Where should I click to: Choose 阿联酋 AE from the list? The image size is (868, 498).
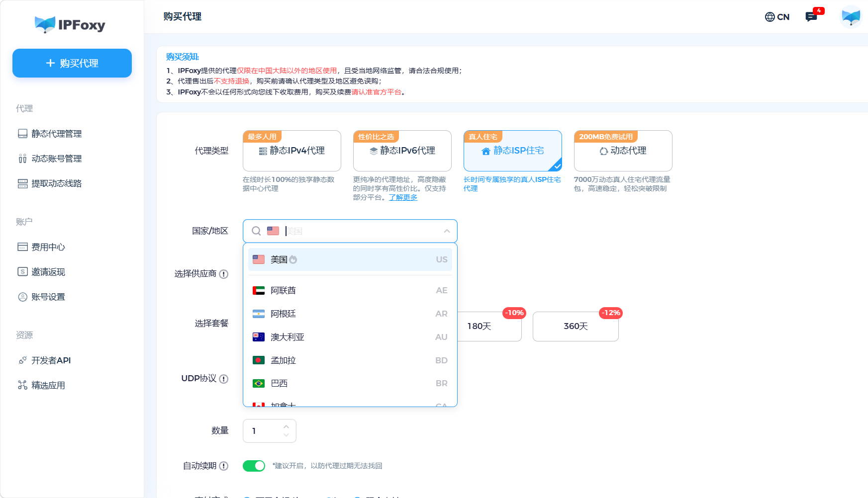tap(350, 290)
